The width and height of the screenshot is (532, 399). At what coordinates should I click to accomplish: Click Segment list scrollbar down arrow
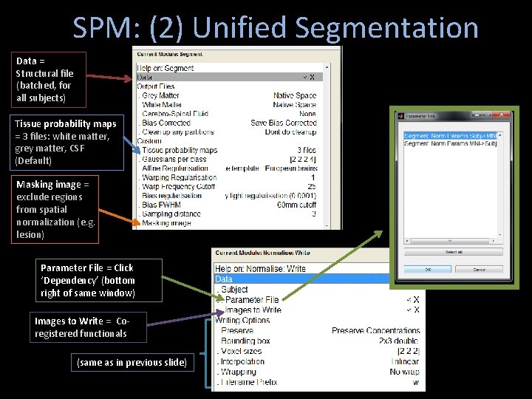(x=327, y=225)
